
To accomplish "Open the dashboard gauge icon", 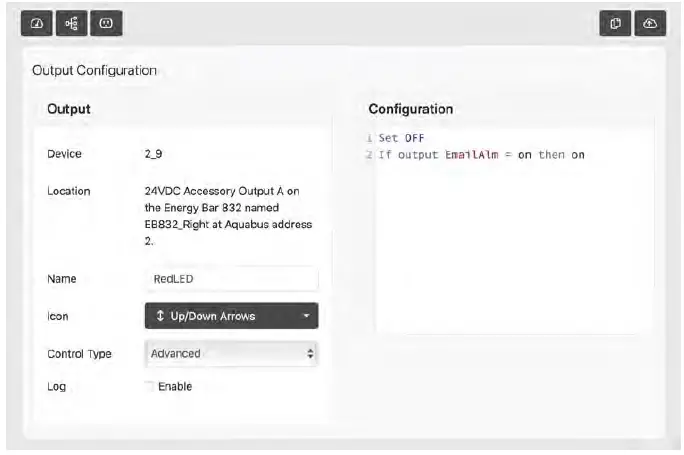I will pyautogui.click(x=36, y=23).
